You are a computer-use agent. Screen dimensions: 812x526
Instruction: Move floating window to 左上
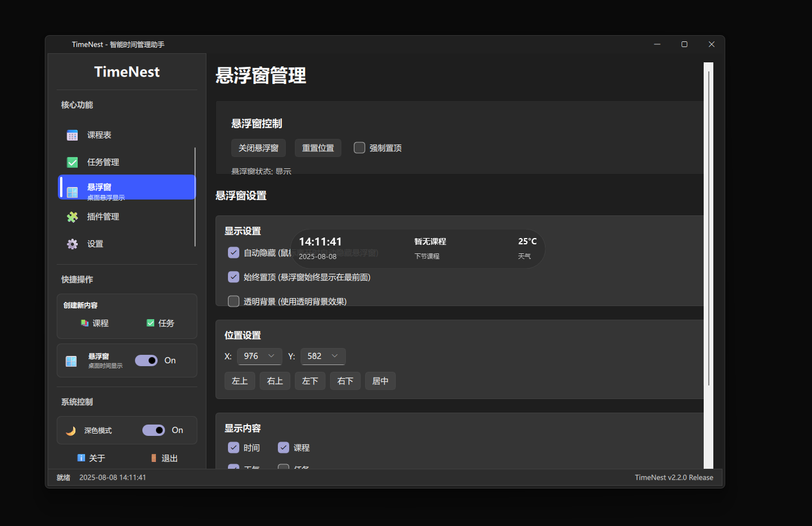[x=240, y=381]
